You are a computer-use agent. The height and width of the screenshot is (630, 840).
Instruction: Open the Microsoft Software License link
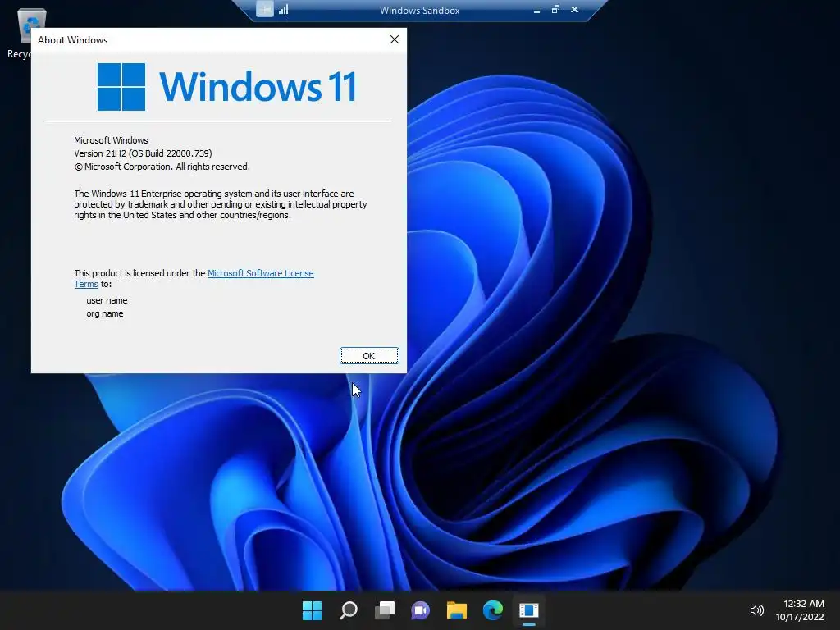pyautogui.click(x=260, y=273)
